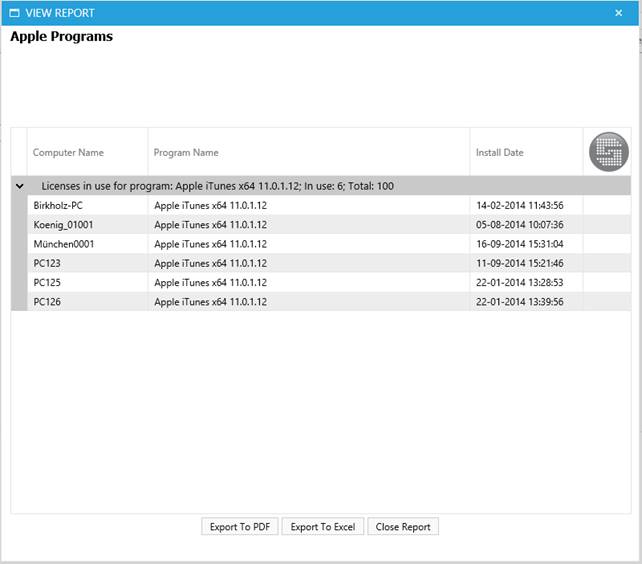Select the PC125 row
642x564 pixels.
(47, 283)
